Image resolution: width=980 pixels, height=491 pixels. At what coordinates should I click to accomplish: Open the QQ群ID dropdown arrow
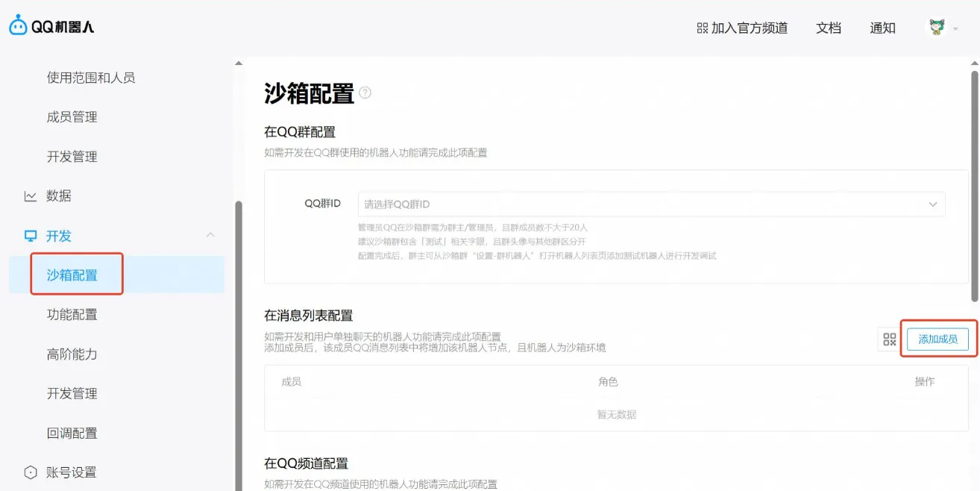[932, 204]
